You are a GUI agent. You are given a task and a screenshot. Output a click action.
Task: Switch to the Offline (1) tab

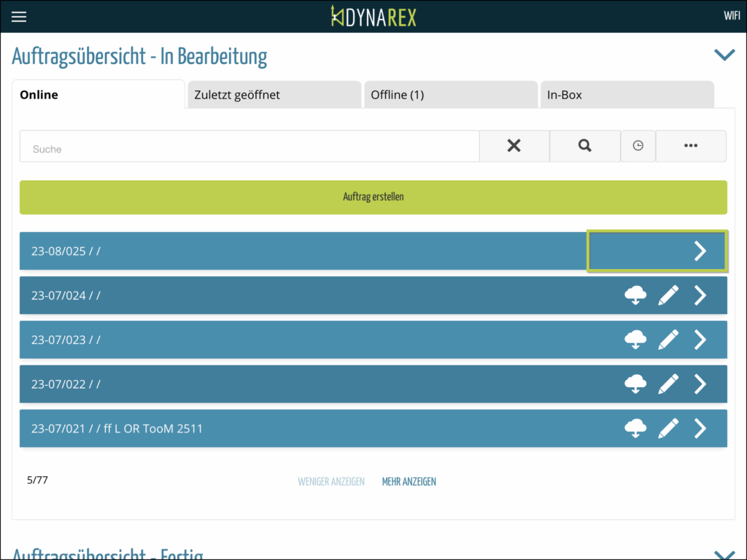click(x=450, y=95)
